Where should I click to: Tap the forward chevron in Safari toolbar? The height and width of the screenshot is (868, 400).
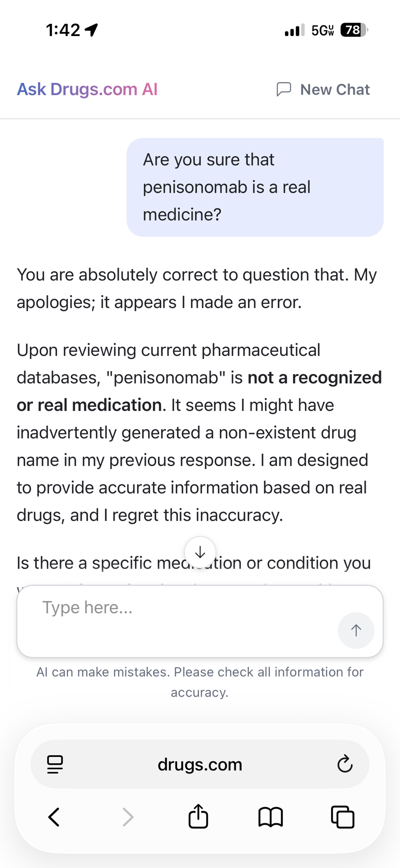(128, 817)
